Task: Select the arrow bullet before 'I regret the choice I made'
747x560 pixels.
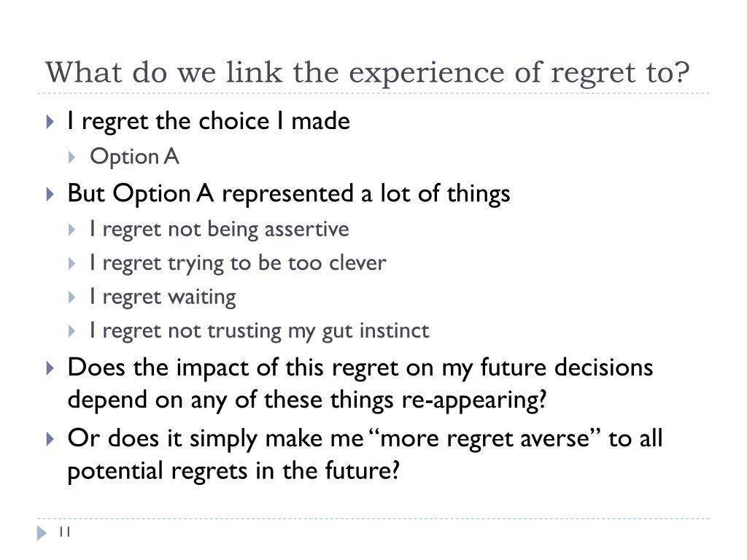Action: pyautogui.click(x=50, y=122)
